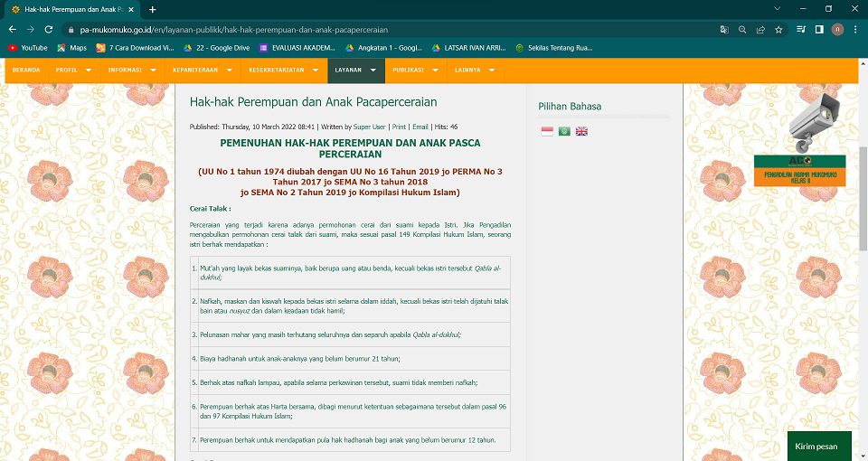This screenshot has height=461, width=868.
Task: Click the Print link
Action: coord(399,127)
